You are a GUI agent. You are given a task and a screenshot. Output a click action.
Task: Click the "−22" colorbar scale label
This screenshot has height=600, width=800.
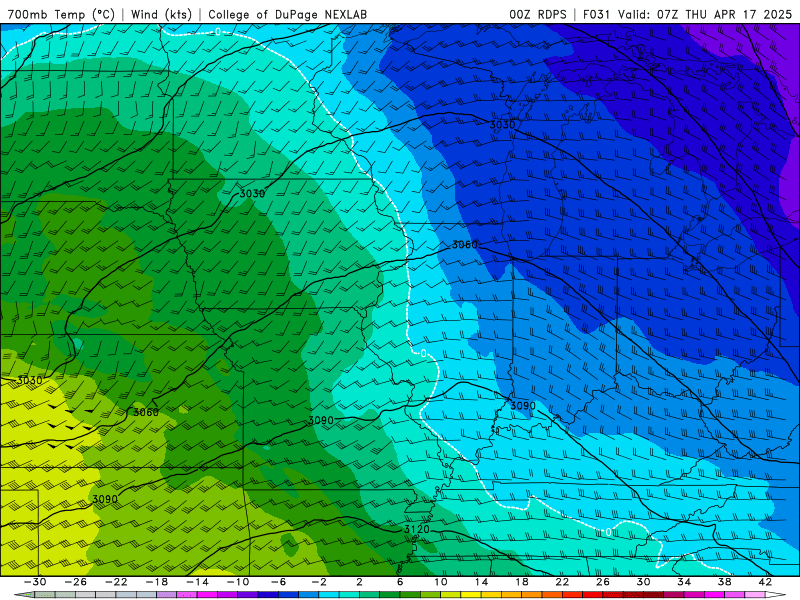(116, 582)
